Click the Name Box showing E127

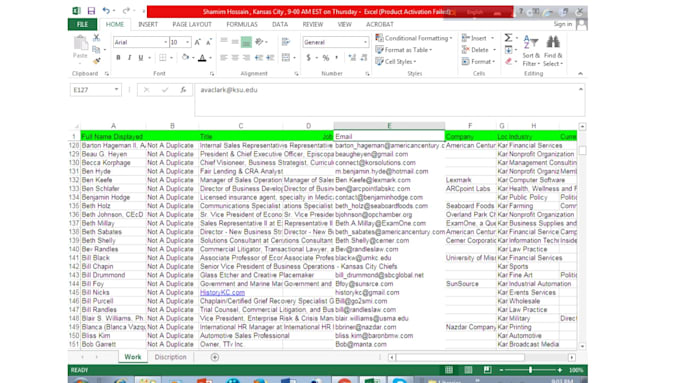[x=95, y=90]
